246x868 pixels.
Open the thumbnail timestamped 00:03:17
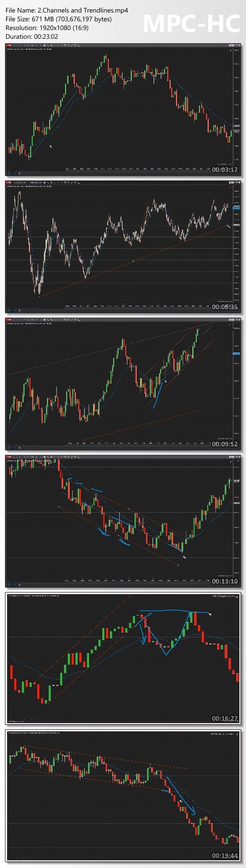(123, 110)
